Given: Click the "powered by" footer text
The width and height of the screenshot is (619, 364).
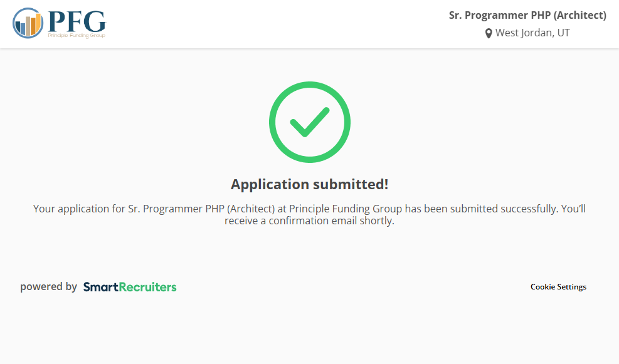Looking at the screenshot, I should (48, 287).
